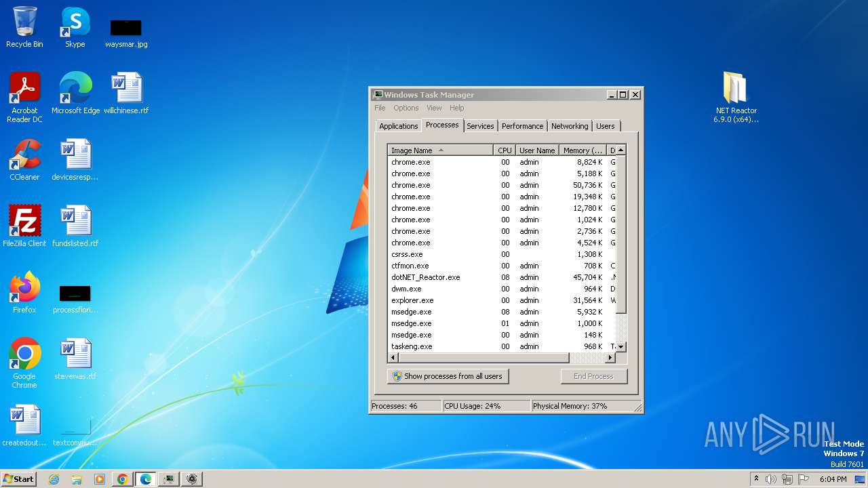The height and width of the screenshot is (488, 868).
Task: Launch Microsoft Edge desktop shortcut
Action: coord(75,94)
